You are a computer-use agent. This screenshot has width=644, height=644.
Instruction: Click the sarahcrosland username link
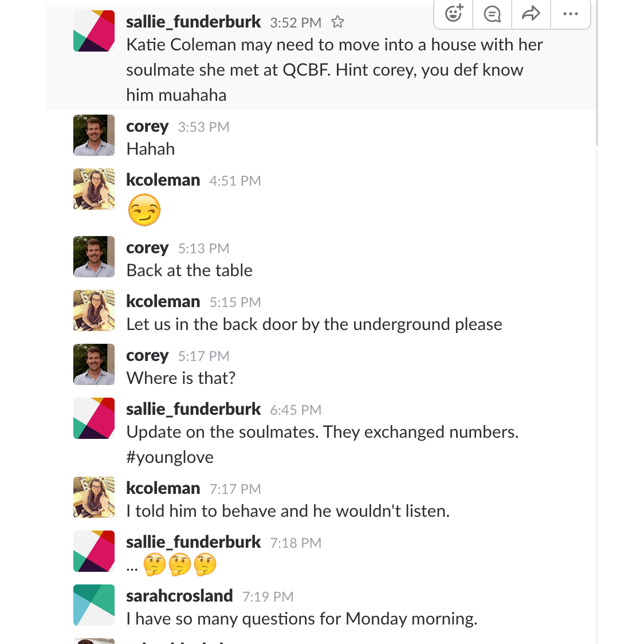click(179, 596)
